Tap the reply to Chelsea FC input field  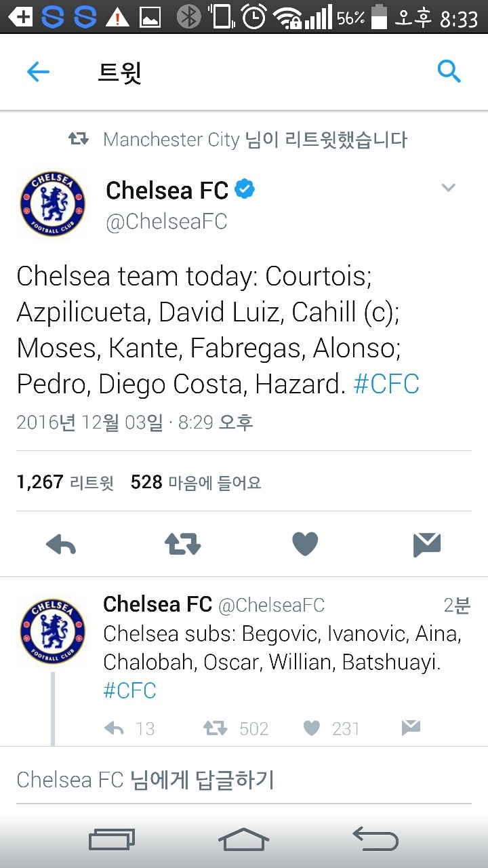(x=244, y=780)
